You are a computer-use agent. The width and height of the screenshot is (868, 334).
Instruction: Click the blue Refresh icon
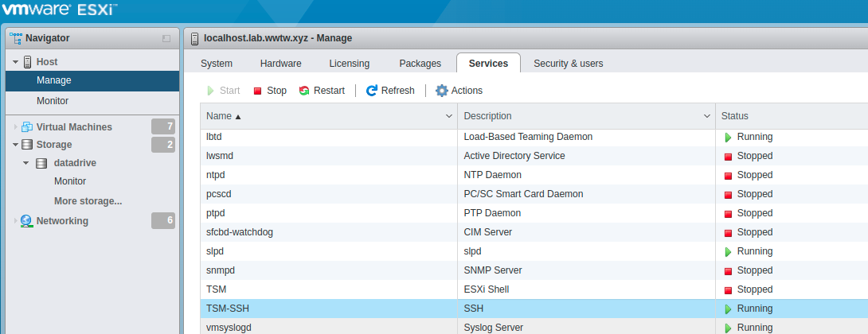[372, 91]
